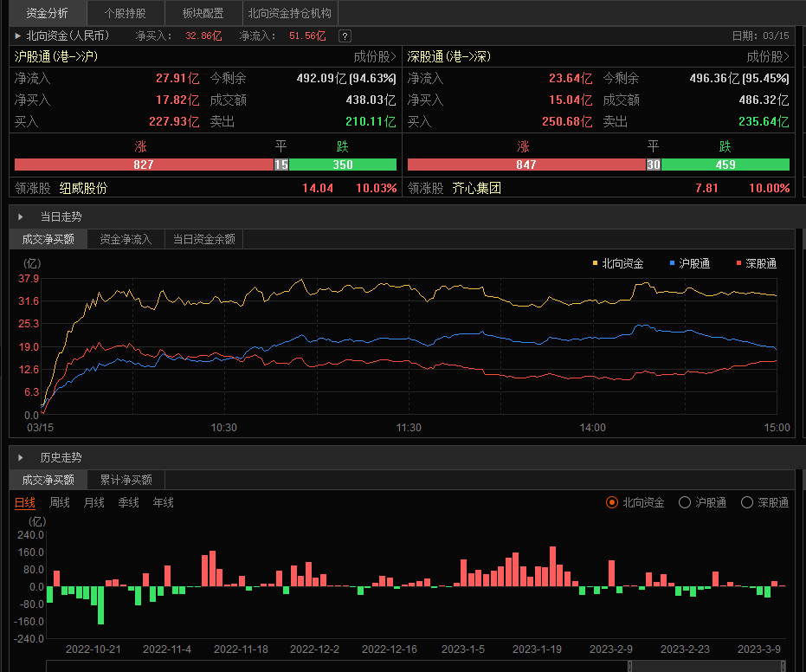Open the 累计净买额 history tab
The image size is (806, 672).
click(126, 480)
